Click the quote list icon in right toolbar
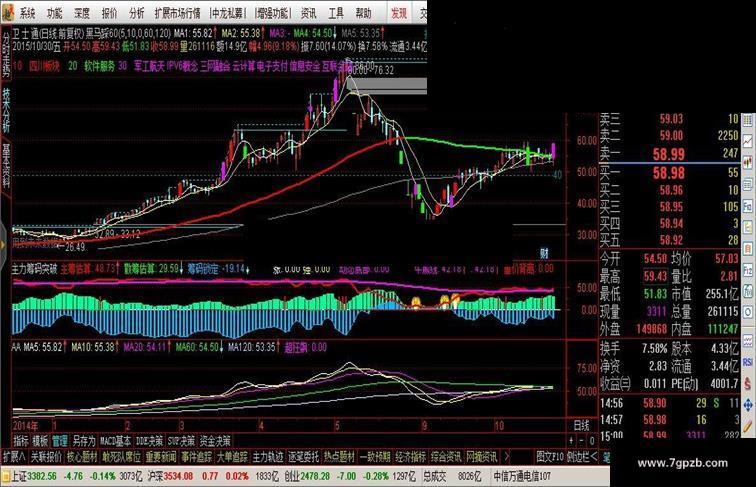Image resolution: width=756 pixels, height=487 pixels. pos(748,120)
